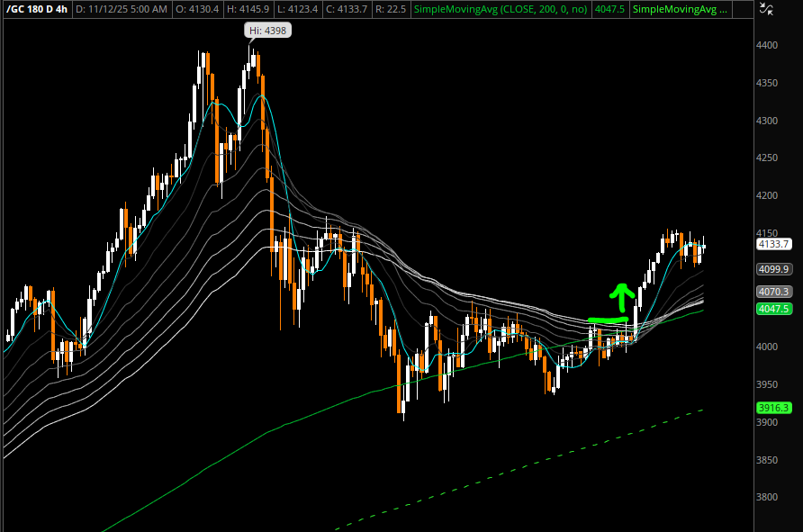
Task: Click the 3850 price axis label
Action: [767, 460]
